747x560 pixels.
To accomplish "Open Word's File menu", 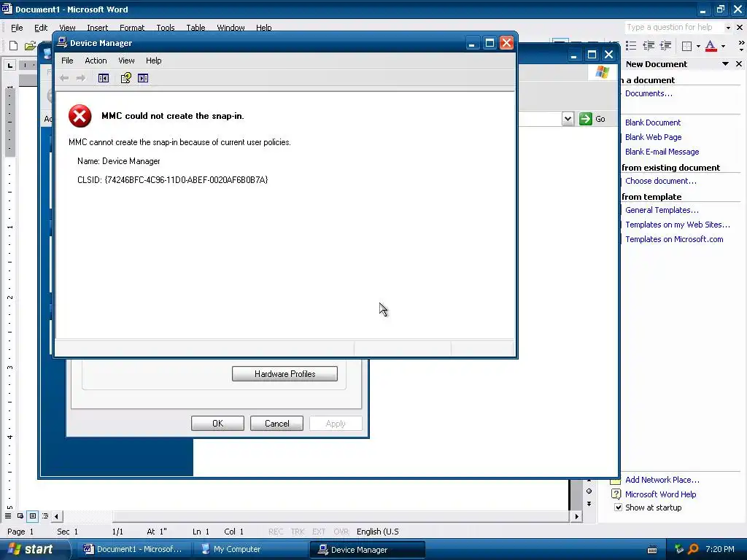I will (17, 28).
